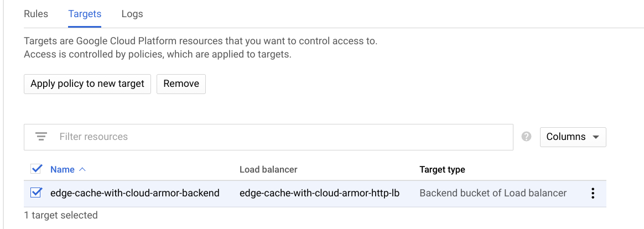
Task: Select the Targets tab
Action: [85, 14]
